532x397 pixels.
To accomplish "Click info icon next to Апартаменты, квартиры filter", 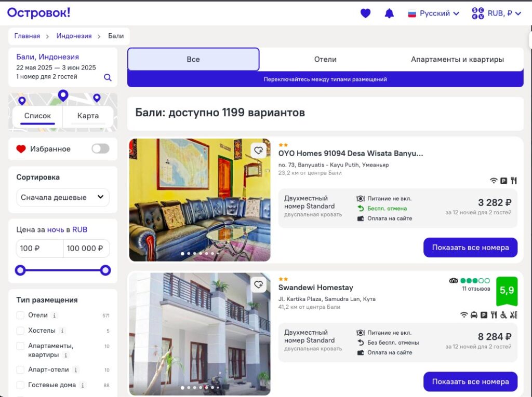I will pos(66,355).
